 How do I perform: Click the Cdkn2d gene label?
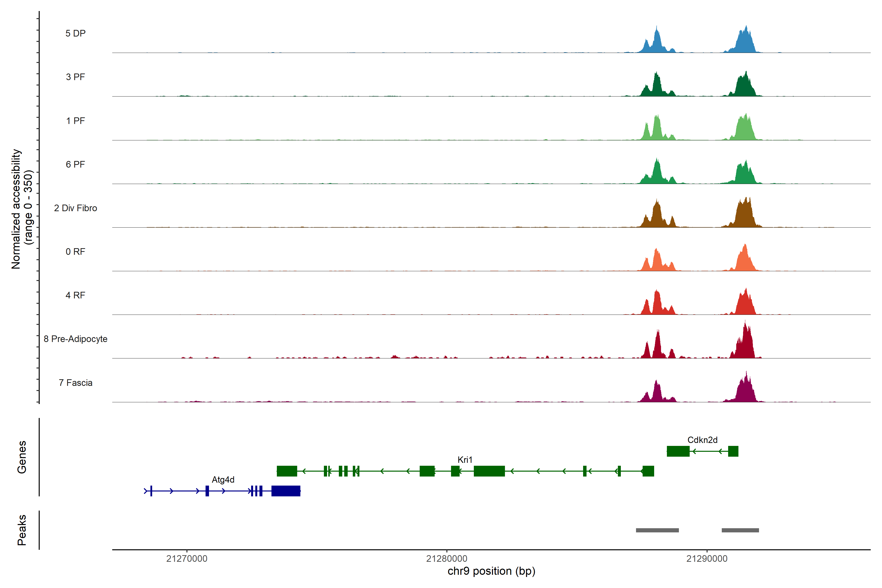702,440
